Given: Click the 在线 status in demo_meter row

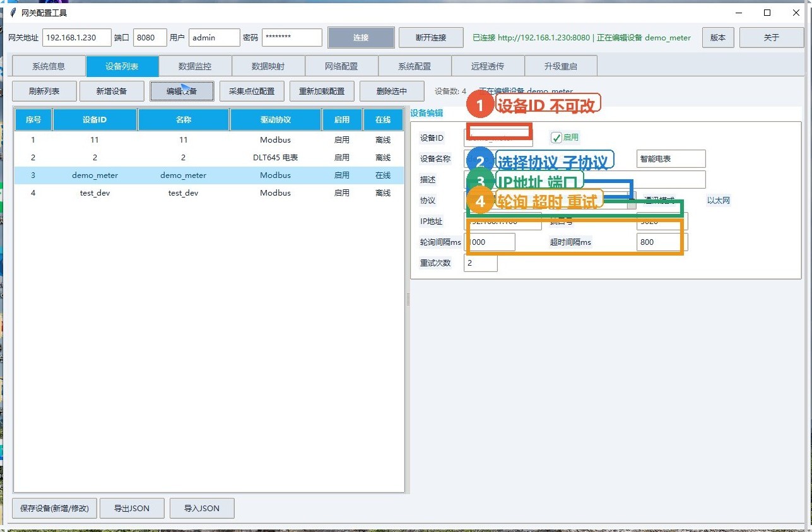Looking at the screenshot, I should point(383,175).
